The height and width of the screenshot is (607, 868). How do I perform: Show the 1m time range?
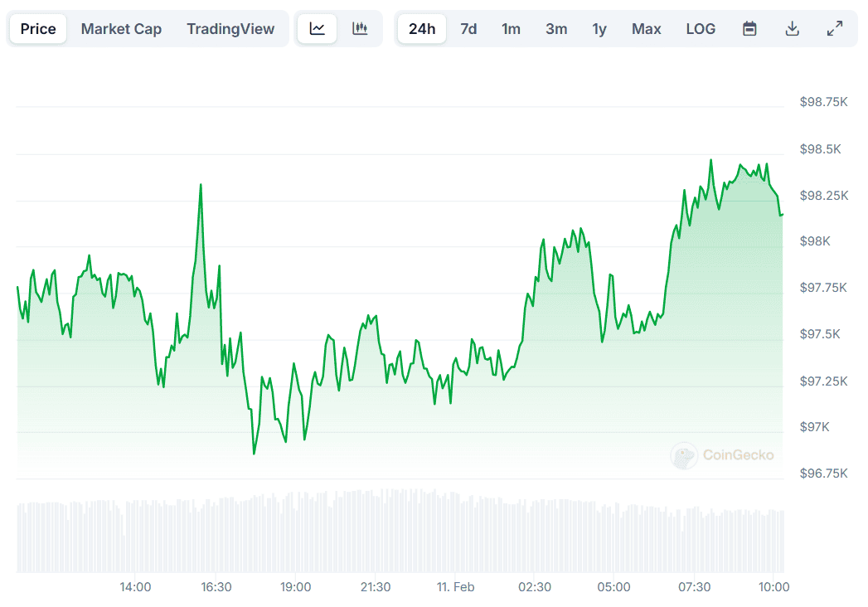tap(511, 29)
